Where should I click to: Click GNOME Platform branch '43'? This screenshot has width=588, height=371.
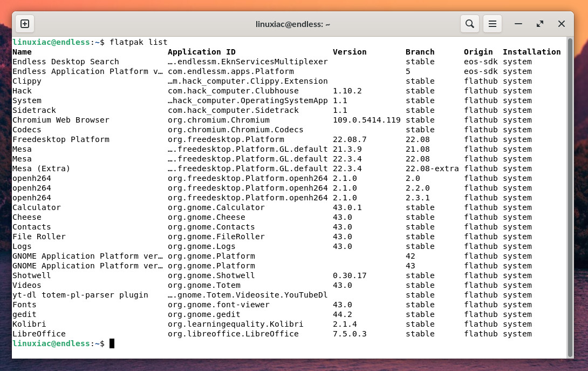coord(410,266)
